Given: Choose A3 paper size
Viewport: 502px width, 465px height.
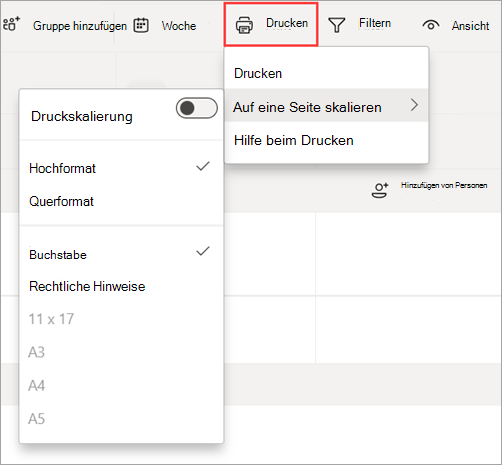Looking at the screenshot, I should click(121, 352).
